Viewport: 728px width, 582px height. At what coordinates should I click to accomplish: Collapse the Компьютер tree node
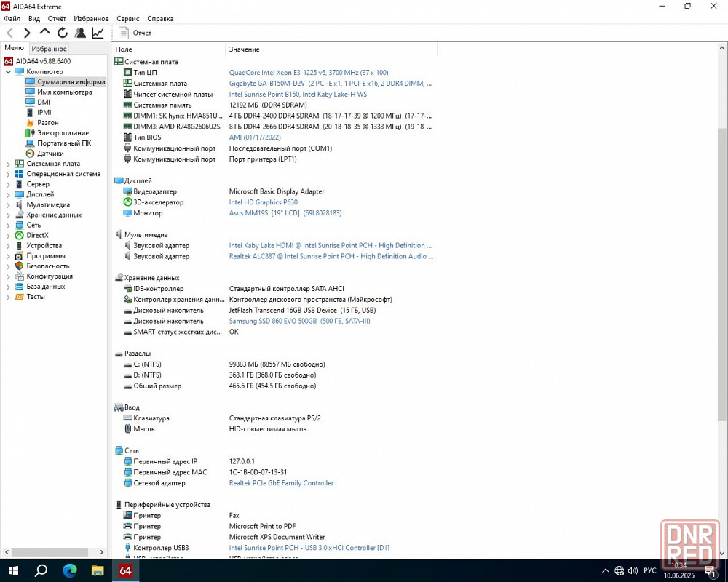(x=8, y=71)
